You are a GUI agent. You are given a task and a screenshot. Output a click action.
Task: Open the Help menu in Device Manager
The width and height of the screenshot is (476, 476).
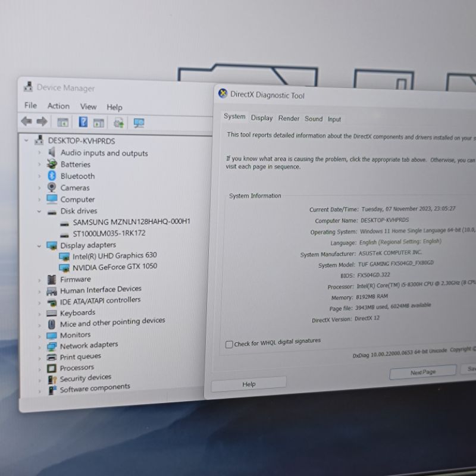click(x=114, y=107)
